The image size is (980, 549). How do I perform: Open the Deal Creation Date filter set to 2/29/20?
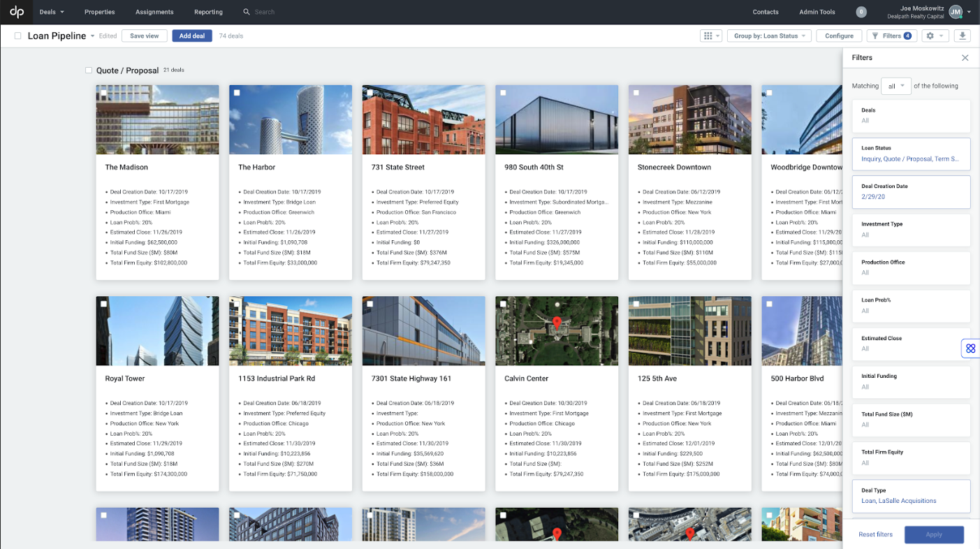911,191
